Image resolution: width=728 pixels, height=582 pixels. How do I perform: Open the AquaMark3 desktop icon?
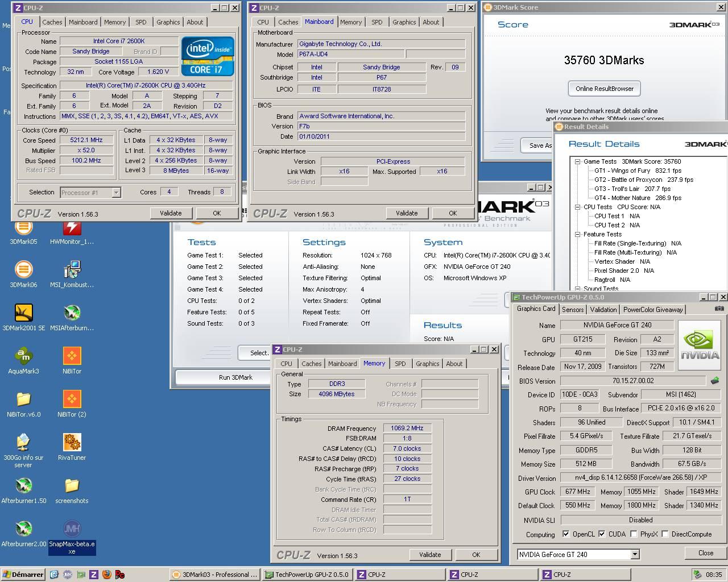click(x=23, y=361)
